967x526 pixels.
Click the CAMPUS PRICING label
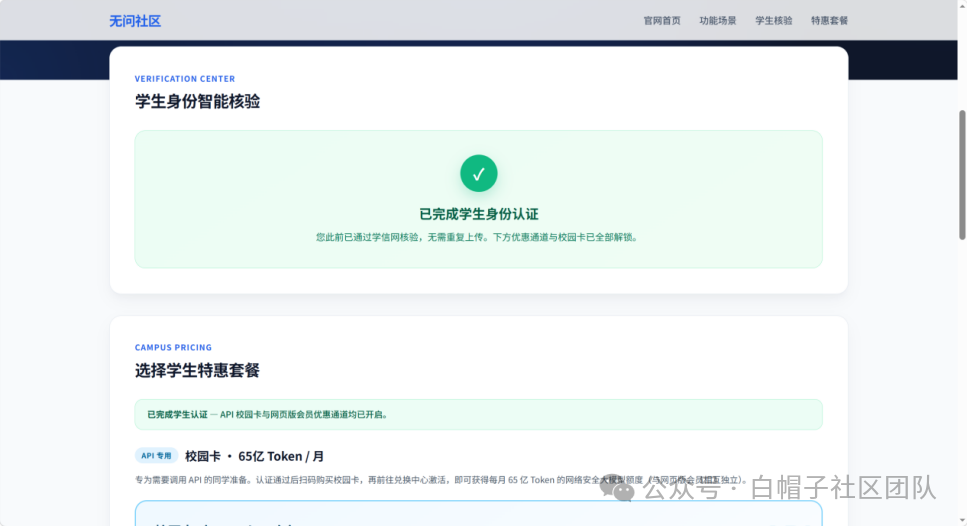point(173,347)
